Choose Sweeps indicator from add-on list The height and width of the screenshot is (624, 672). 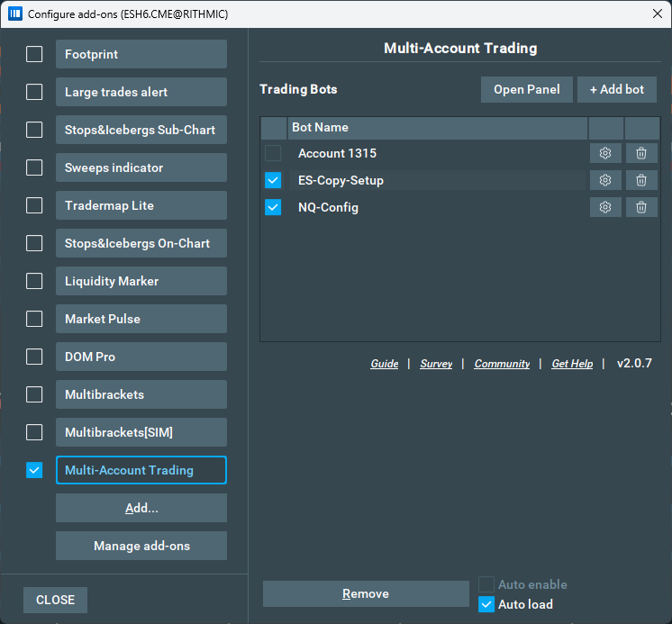(x=141, y=167)
